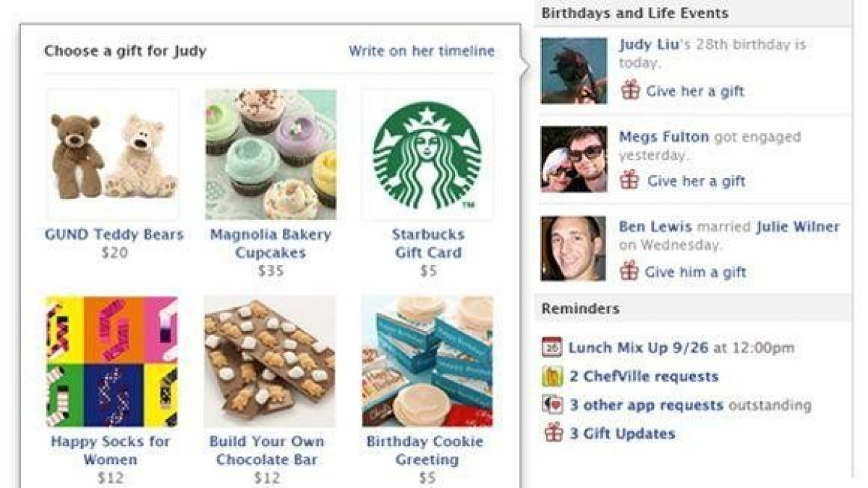Choose the GUND Teddy Bears picture

113,155
